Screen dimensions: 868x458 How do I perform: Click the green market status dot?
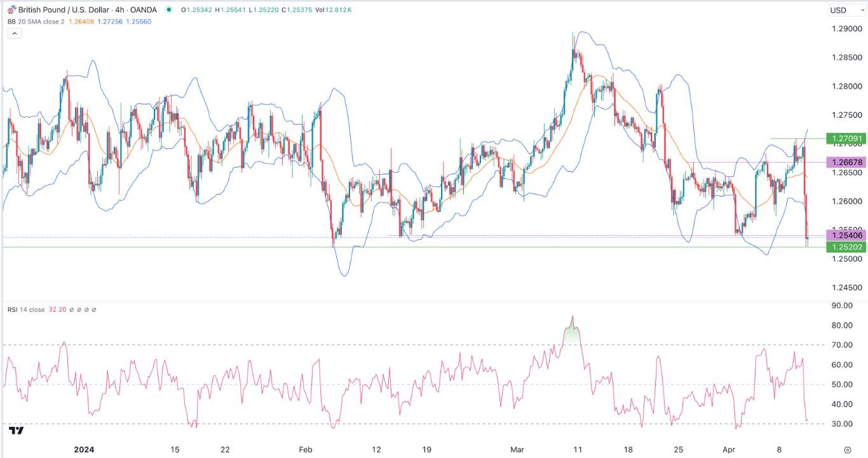coord(168,9)
